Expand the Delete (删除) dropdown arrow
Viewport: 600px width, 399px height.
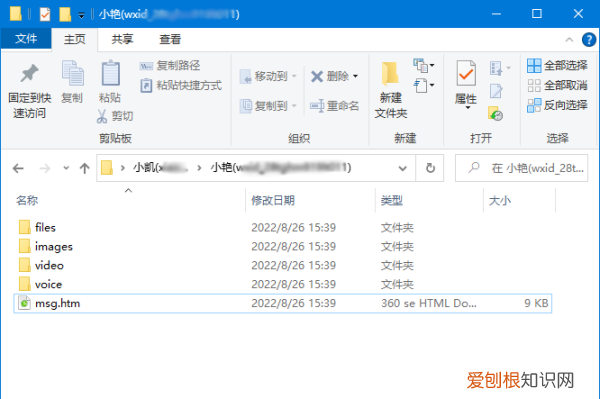point(355,76)
